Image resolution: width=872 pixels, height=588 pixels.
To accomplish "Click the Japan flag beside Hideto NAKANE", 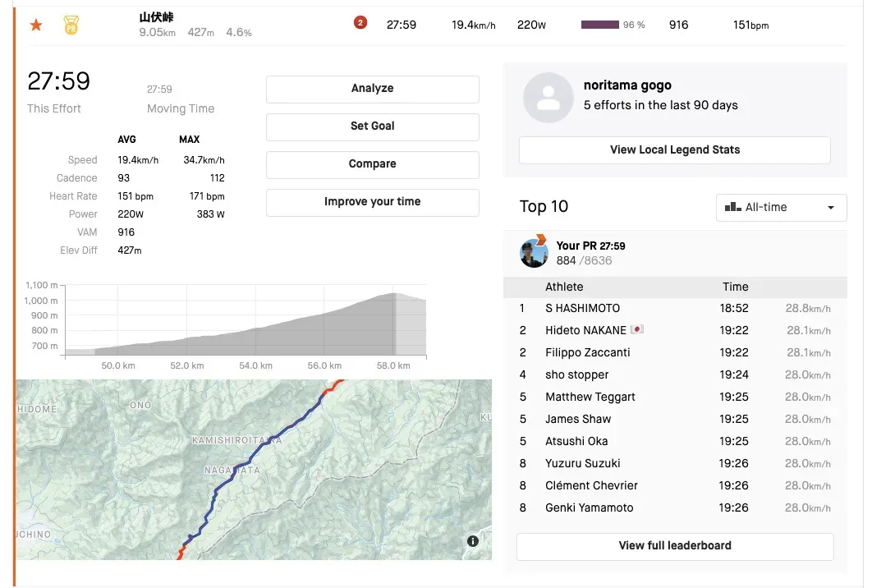I will (636, 330).
